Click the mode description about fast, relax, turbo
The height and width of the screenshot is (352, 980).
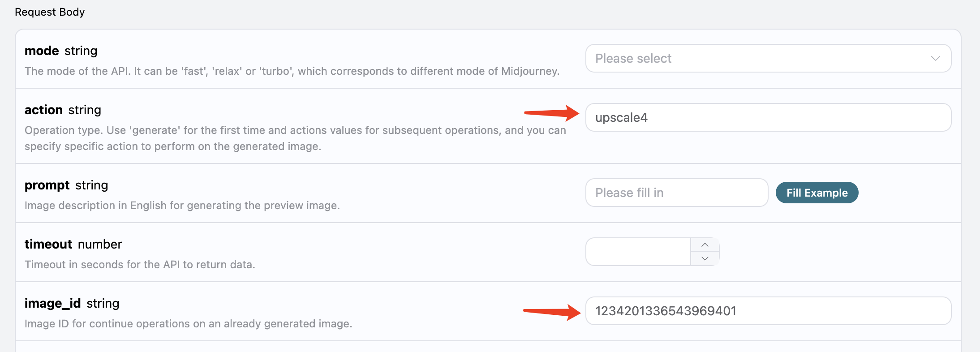(292, 71)
